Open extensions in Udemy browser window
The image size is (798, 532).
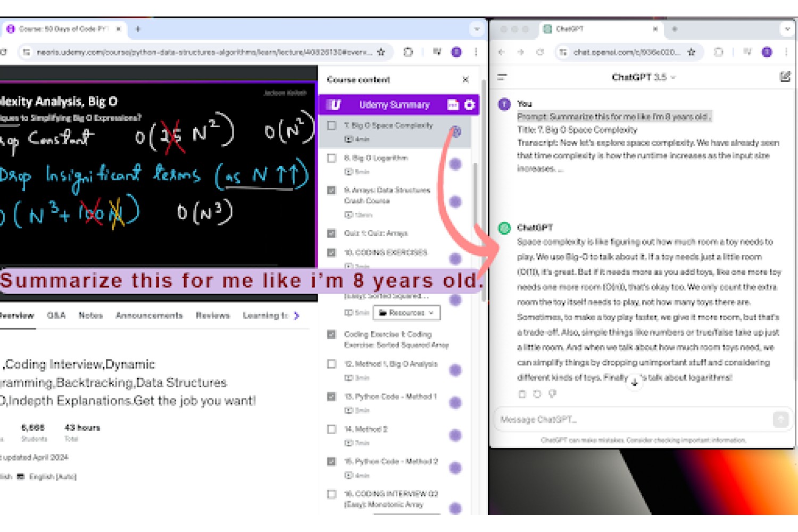click(408, 52)
